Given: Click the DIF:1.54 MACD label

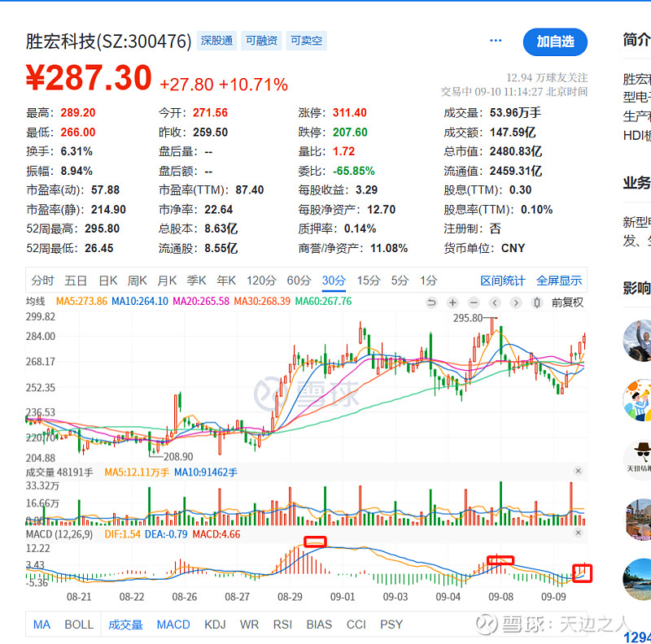Looking at the screenshot, I should point(123,534).
